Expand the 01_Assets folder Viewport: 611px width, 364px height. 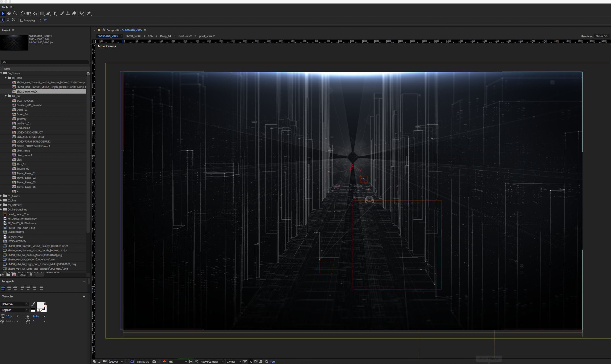[x=1, y=196]
